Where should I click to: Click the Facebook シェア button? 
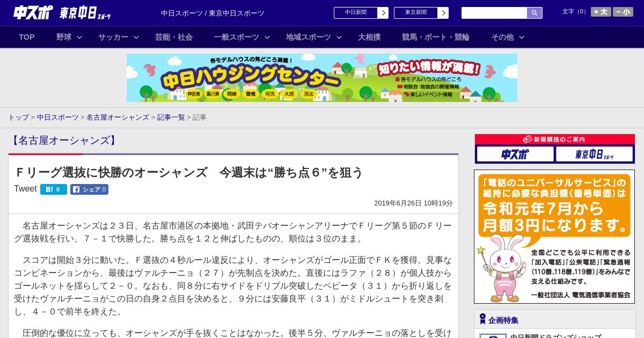(x=89, y=189)
